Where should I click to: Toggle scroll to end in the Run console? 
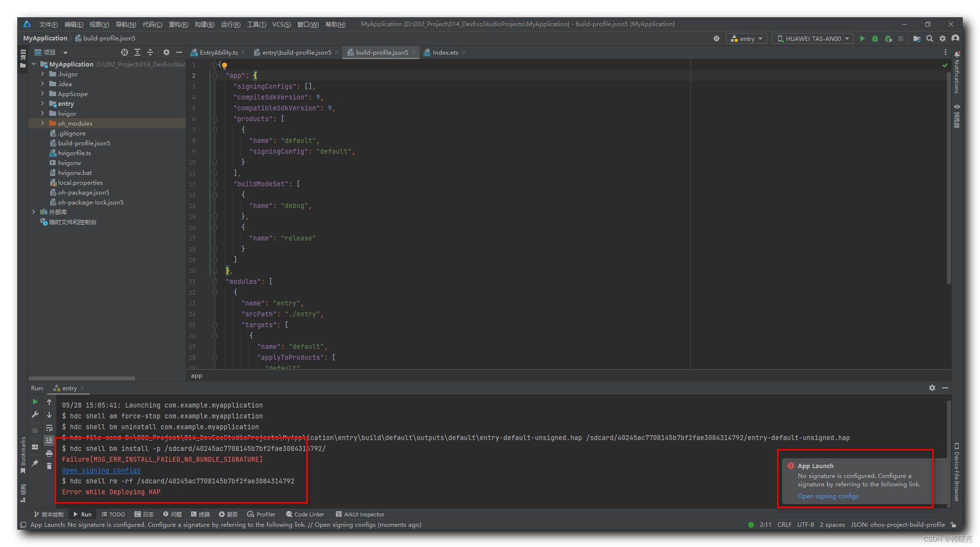pos(49,440)
